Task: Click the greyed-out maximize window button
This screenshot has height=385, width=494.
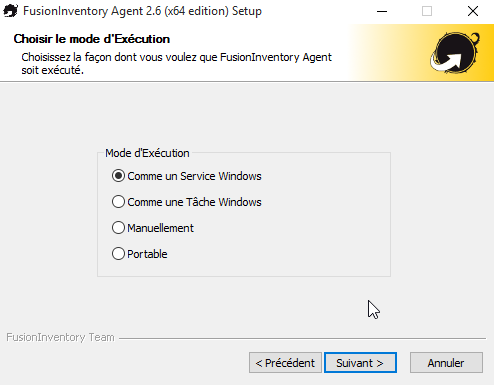Action: pyautogui.click(x=427, y=11)
